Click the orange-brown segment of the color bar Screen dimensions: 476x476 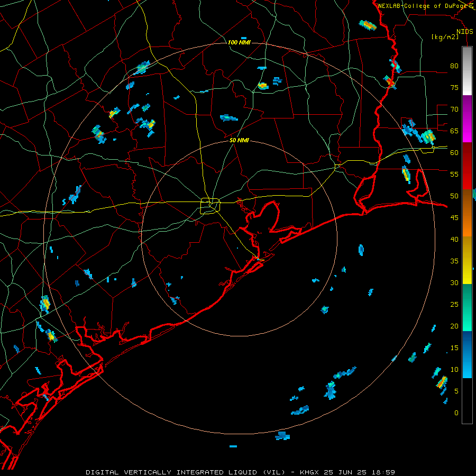467,213
